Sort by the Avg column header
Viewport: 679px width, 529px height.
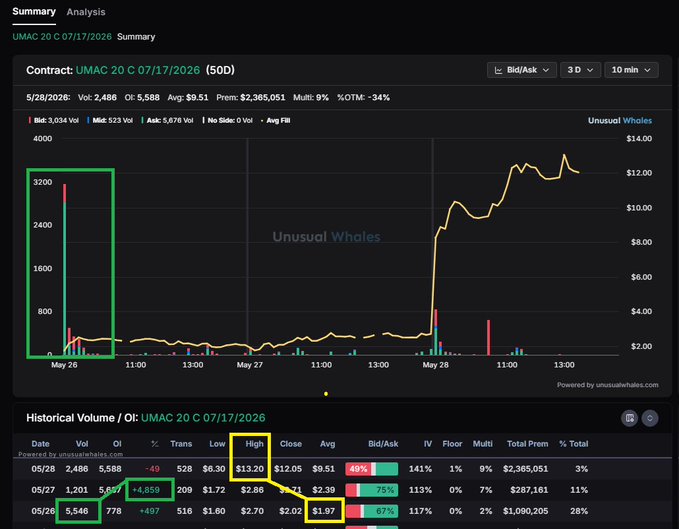327,444
